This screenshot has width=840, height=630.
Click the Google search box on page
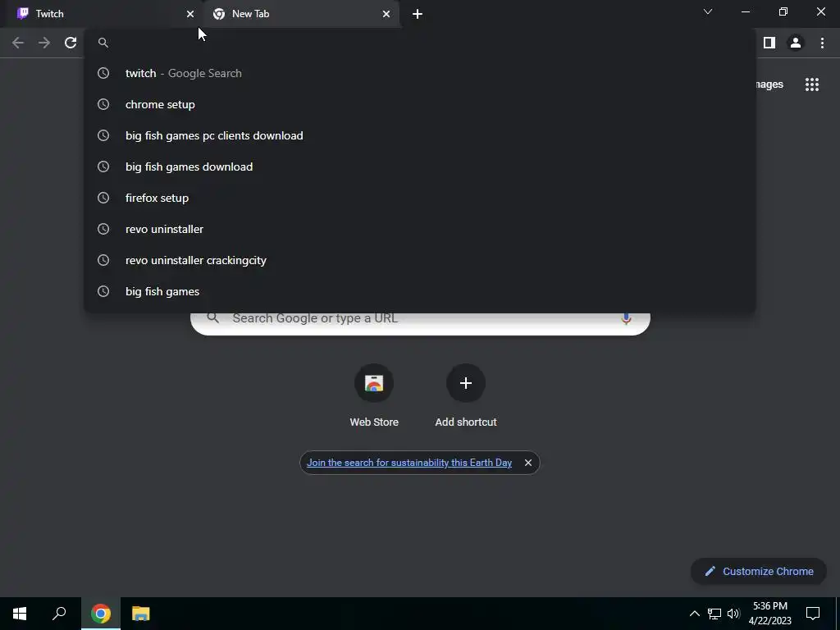point(421,323)
